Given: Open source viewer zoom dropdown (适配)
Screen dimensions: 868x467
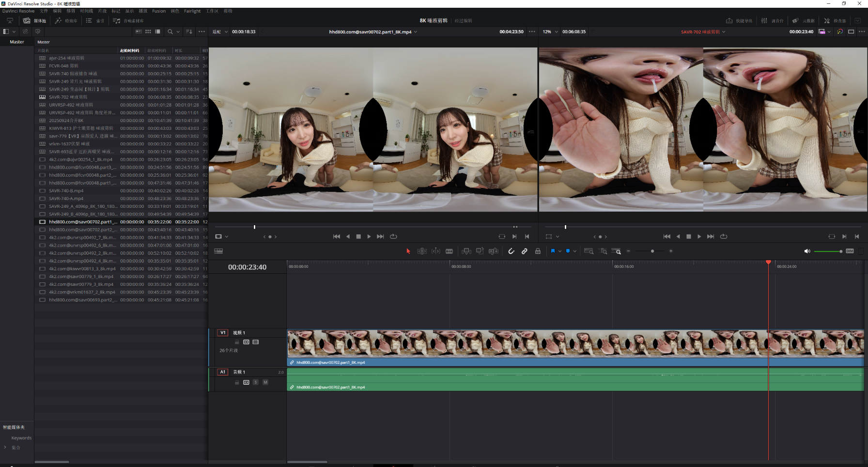Looking at the screenshot, I should point(219,31).
